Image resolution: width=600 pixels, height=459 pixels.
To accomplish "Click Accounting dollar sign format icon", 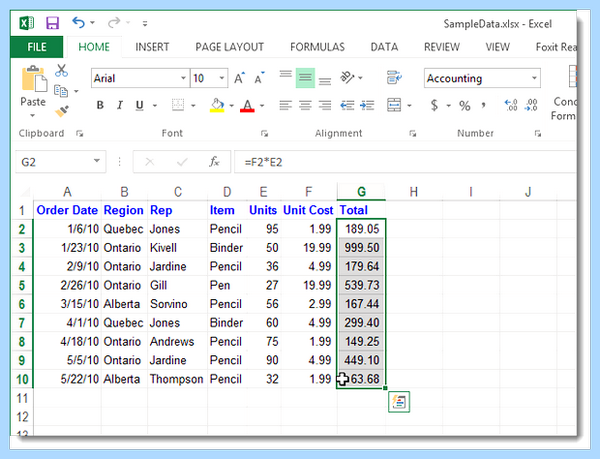I will (x=434, y=105).
